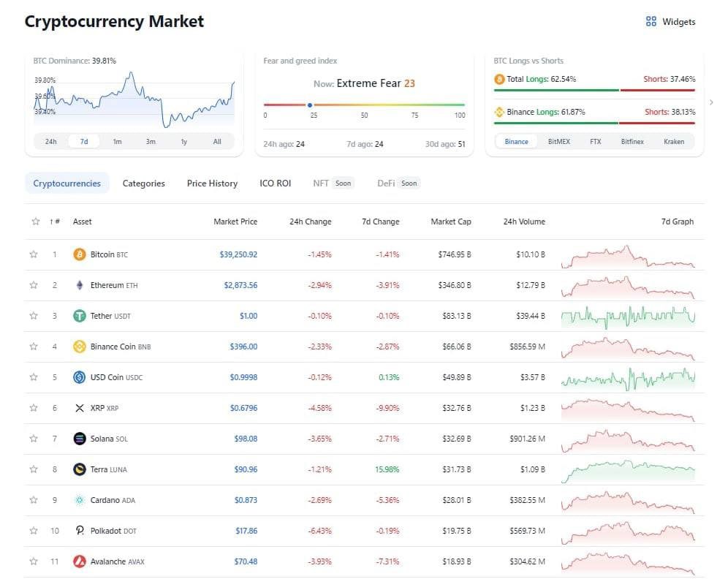Star the Binance Coin row
728x579 pixels.
click(34, 347)
